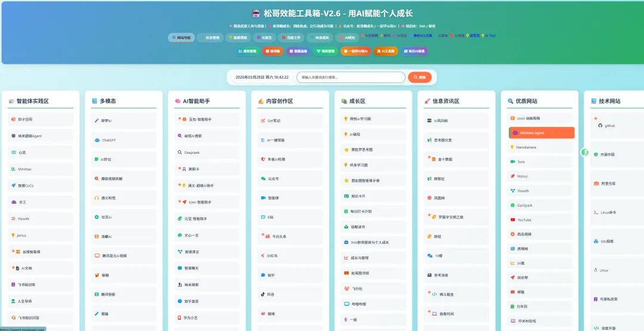Click the MiniMax Agent robot icon
The image size is (644, 331).
pos(515,133)
